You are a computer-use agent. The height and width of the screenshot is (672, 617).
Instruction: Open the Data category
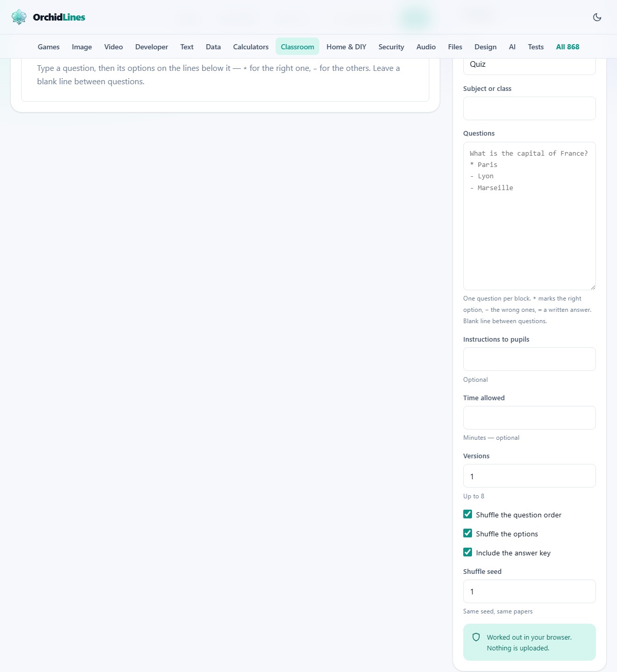coord(213,47)
